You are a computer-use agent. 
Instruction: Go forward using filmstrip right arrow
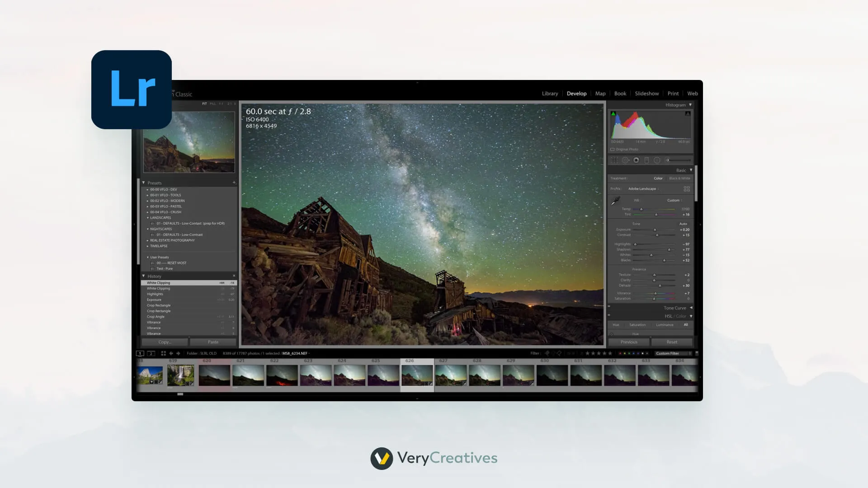tap(178, 353)
